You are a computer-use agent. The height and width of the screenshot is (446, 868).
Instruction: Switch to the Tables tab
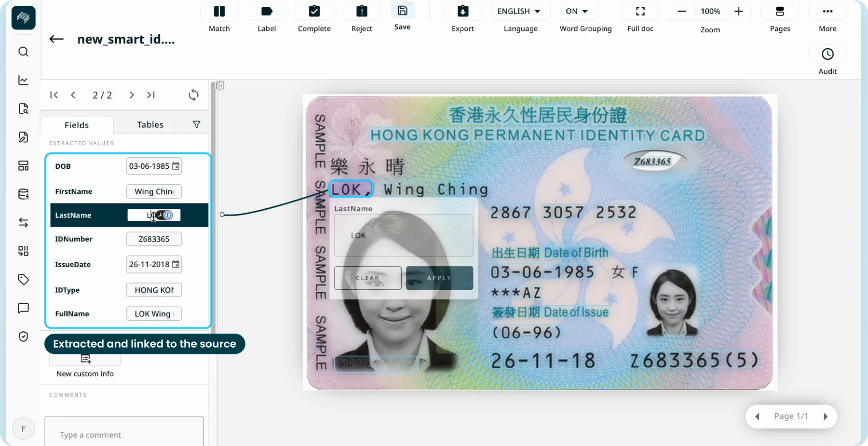(x=150, y=124)
